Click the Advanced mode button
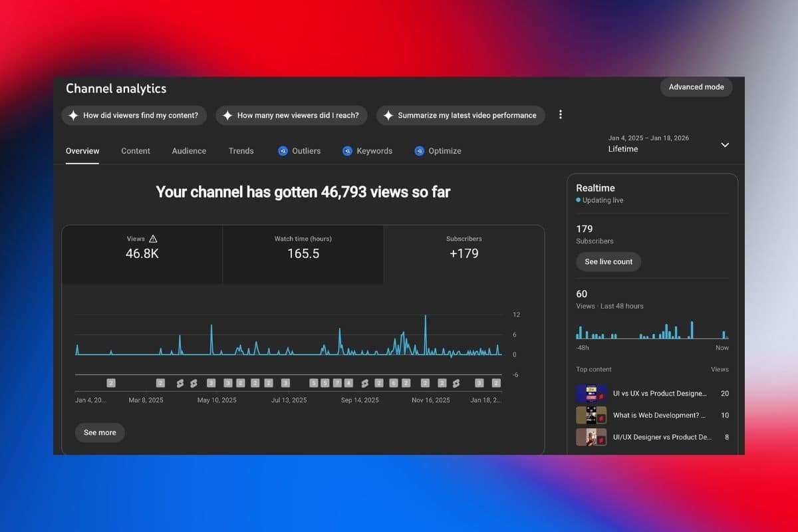This screenshot has height=532, width=798. [x=696, y=87]
